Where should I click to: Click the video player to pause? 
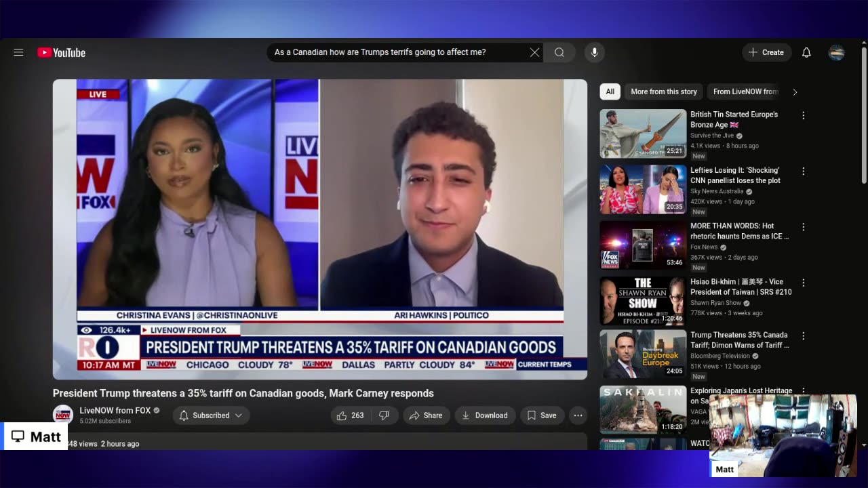320,229
